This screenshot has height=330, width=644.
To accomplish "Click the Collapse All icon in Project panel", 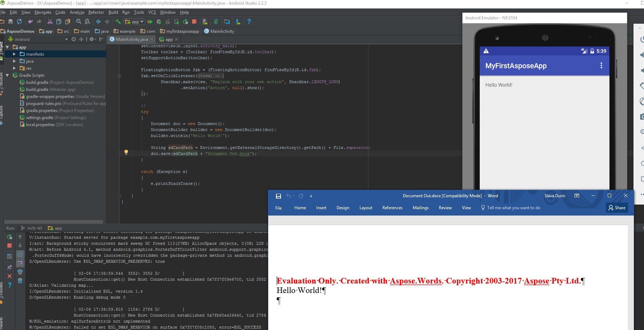I will (x=81, y=39).
